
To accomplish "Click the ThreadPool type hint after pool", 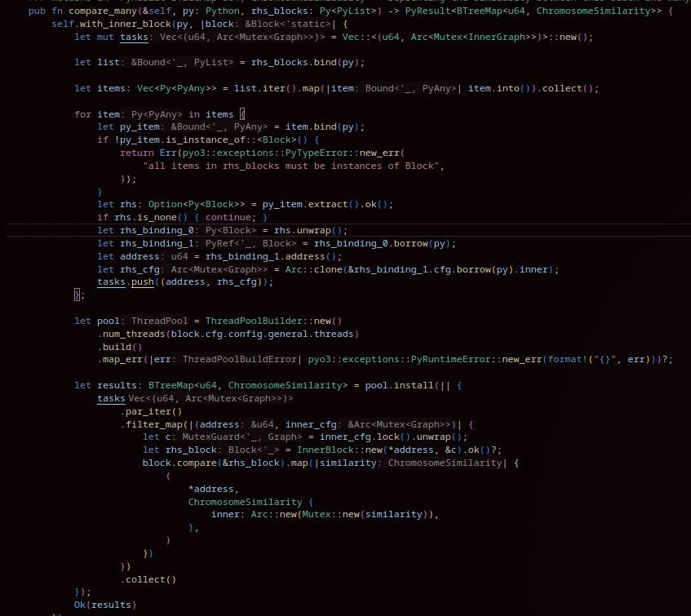I will [x=160, y=321].
